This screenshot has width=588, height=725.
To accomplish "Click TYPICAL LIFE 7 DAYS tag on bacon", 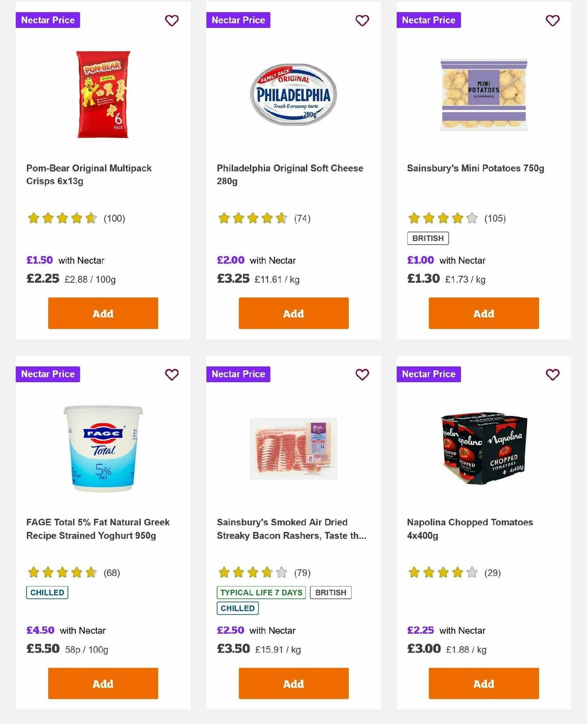I will coord(261,592).
